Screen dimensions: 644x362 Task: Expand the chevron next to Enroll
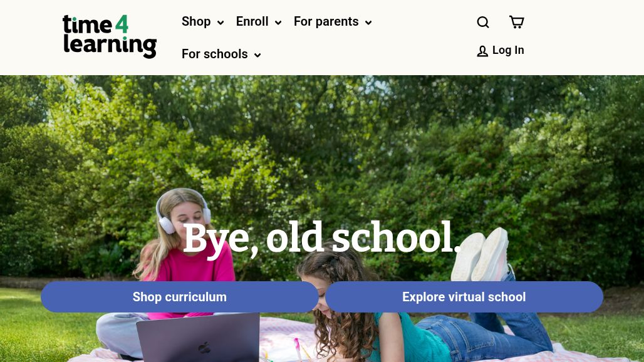pyautogui.click(x=278, y=23)
